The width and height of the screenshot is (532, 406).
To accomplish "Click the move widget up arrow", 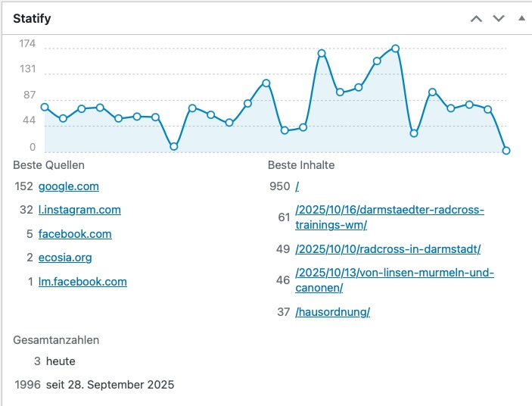I will (x=476, y=18).
